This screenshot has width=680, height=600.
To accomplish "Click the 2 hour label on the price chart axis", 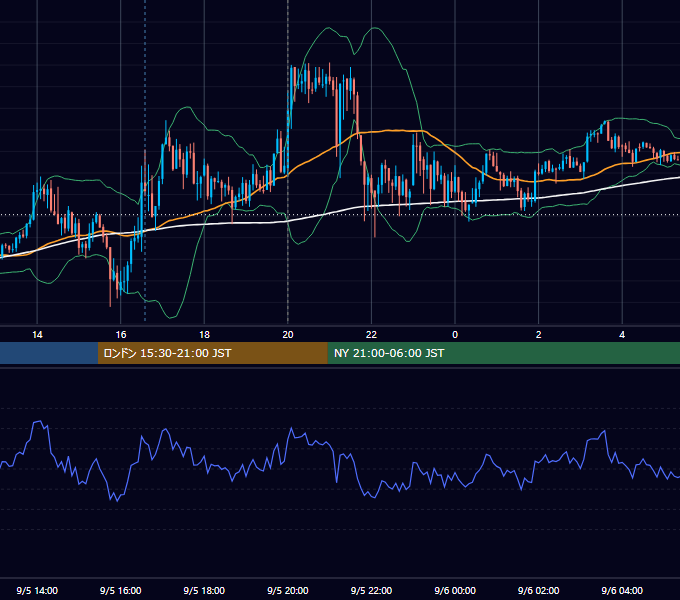I will [x=539, y=335].
